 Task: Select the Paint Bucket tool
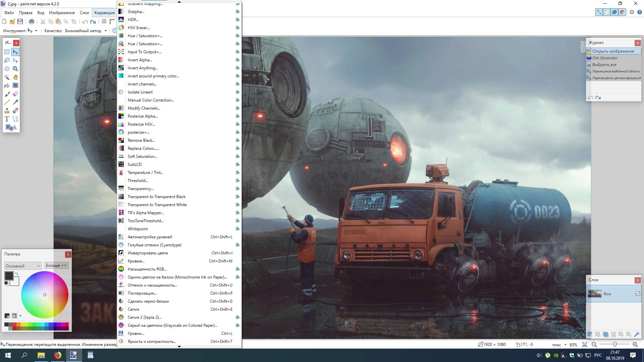point(7,85)
